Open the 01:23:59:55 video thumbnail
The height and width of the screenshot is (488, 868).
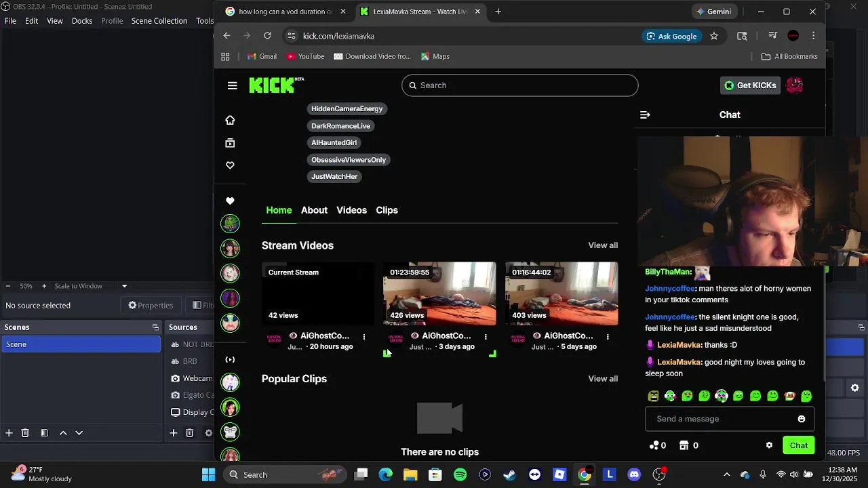pos(439,293)
